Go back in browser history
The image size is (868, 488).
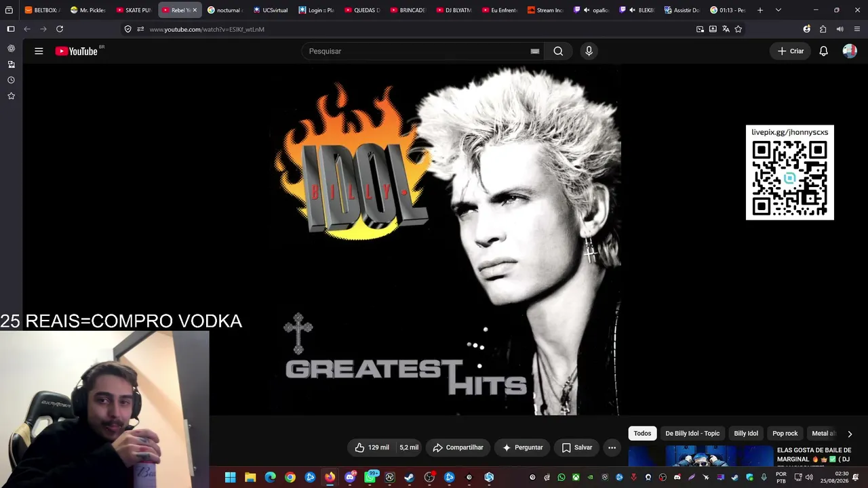coord(27,29)
